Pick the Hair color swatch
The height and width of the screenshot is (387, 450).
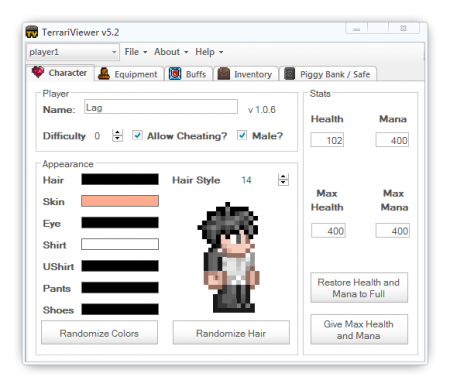pos(120,179)
